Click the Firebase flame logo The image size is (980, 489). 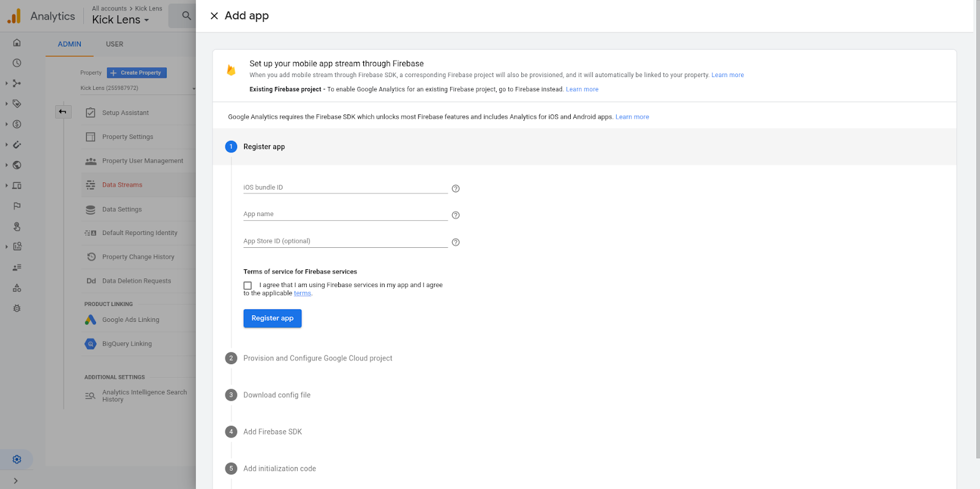[x=231, y=70]
